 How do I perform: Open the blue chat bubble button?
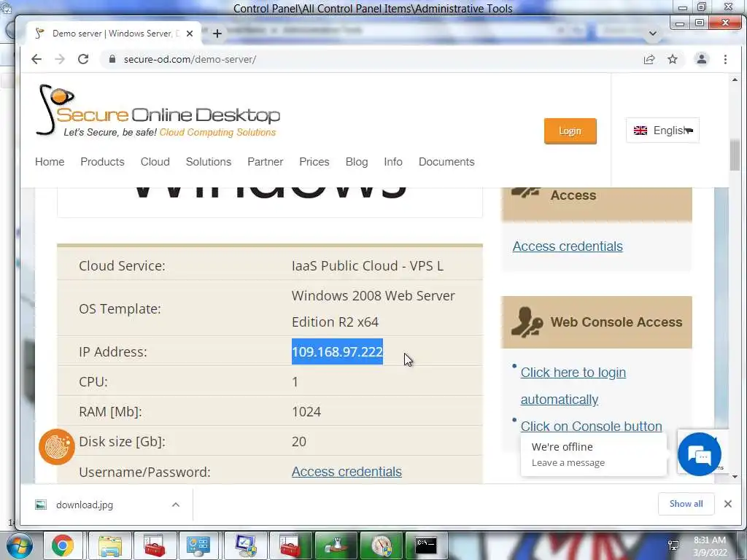pos(700,454)
